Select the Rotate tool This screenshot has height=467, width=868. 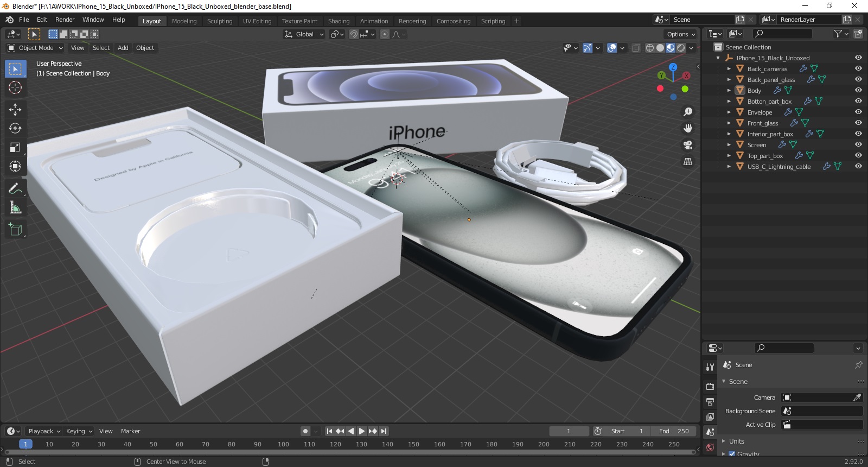[15, 129]
